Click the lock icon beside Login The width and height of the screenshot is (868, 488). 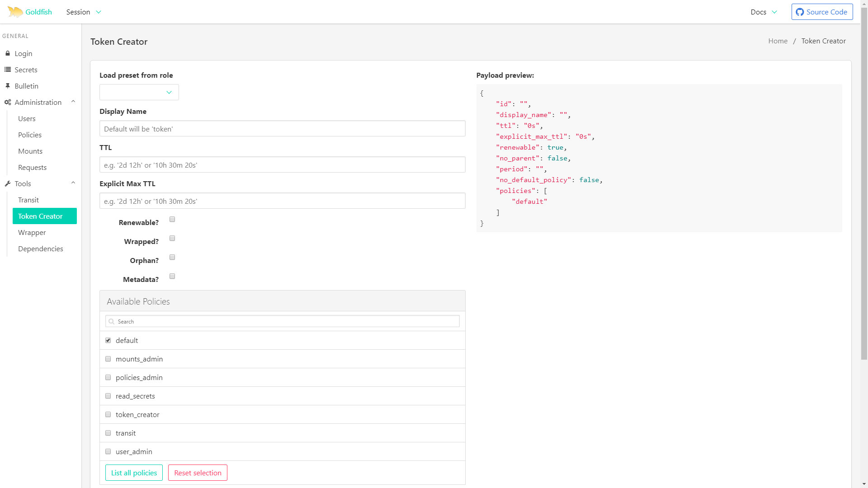(x=8, y=53)
